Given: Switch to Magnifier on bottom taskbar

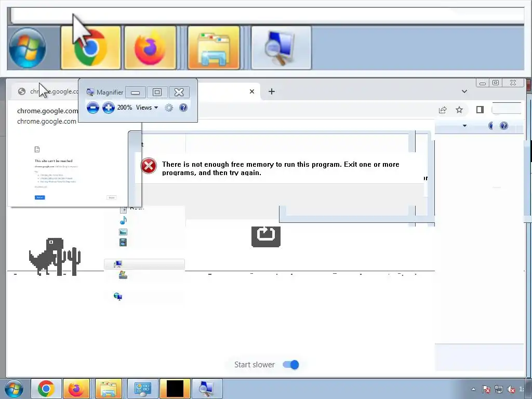Looking at the screenshot, I should coord(207,389).
